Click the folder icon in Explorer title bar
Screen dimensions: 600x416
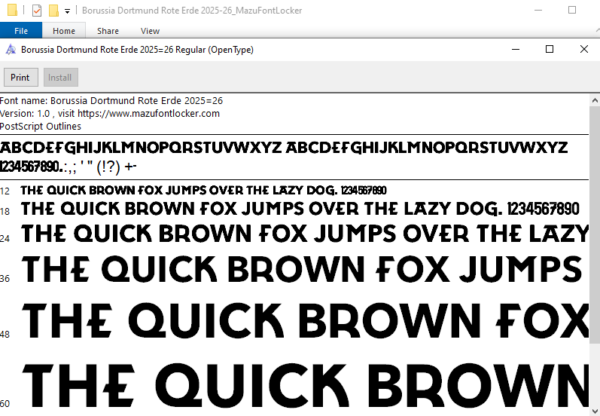(x=12, y=10)
